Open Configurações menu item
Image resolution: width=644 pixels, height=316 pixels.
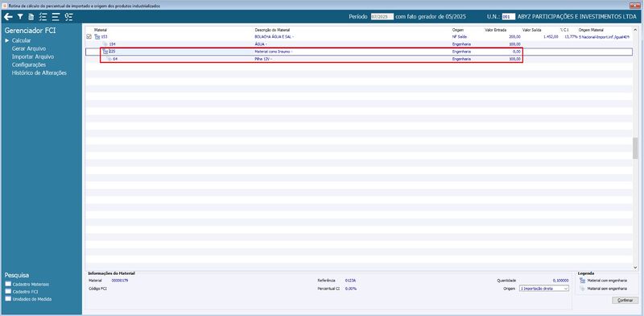tap(29, 64)
